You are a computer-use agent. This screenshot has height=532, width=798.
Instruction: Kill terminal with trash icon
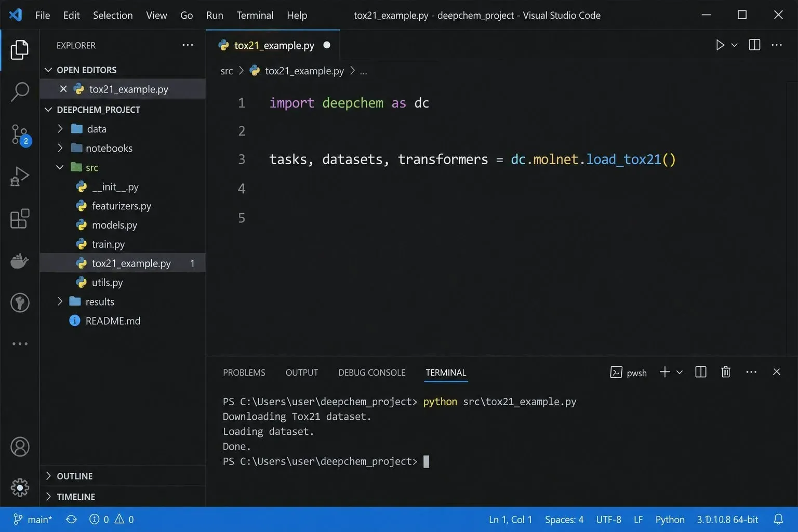pyautogui.click(x=726, y=372)
